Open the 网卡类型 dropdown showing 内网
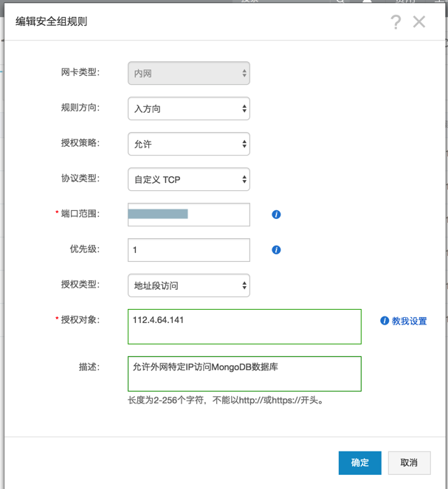448x489 pixels. tap(189, 74)
